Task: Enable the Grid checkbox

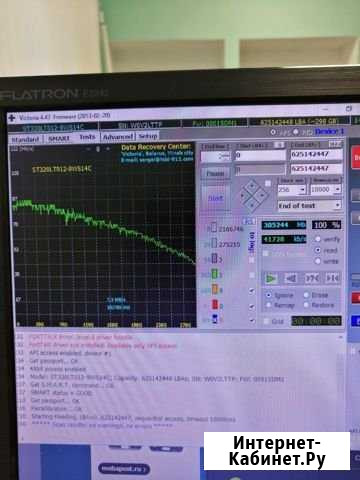Action: [266, 321]
